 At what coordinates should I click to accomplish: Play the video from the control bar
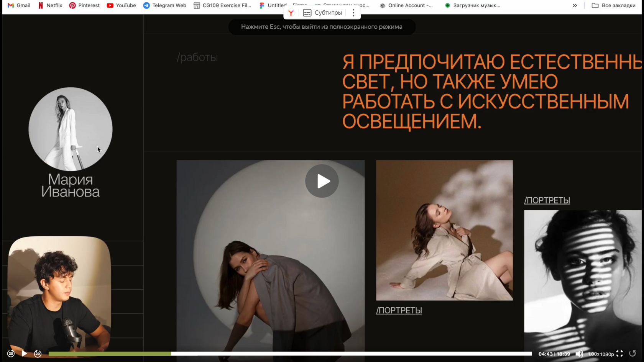24,354
